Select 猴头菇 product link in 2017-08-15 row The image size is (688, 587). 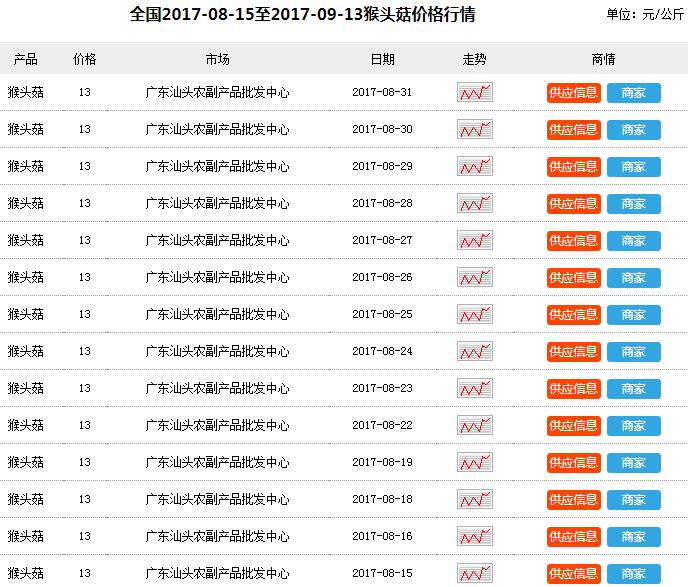(x=26, y=573)
